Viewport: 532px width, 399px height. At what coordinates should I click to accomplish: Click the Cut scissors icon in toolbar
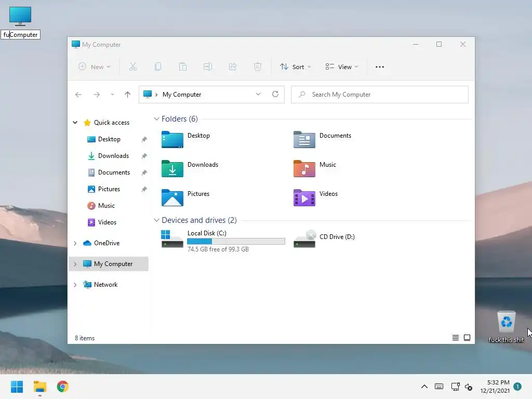coord(132,67)
